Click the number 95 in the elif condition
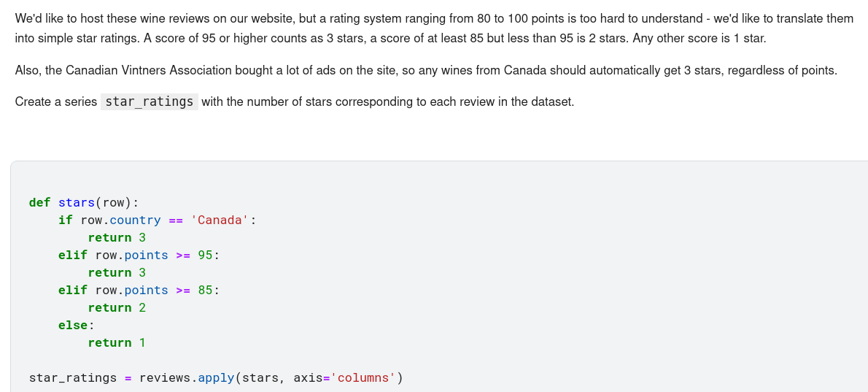 [x=205, y=255]
